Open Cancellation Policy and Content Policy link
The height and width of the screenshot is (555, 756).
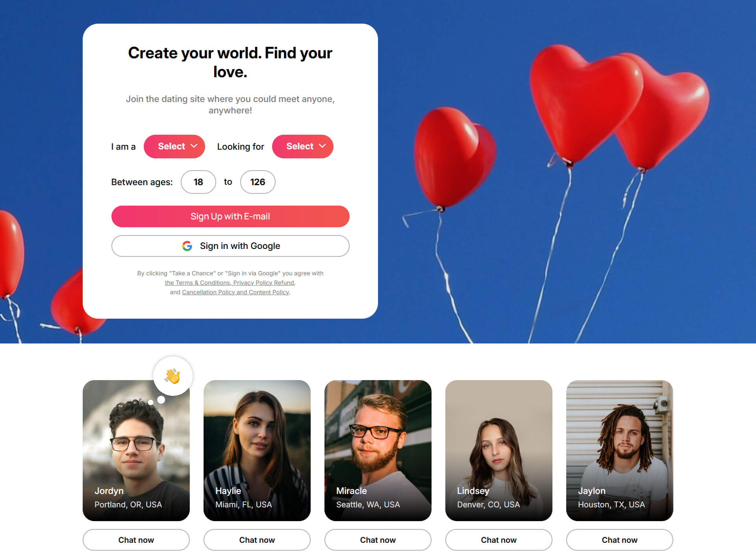(x=235, y=292)
